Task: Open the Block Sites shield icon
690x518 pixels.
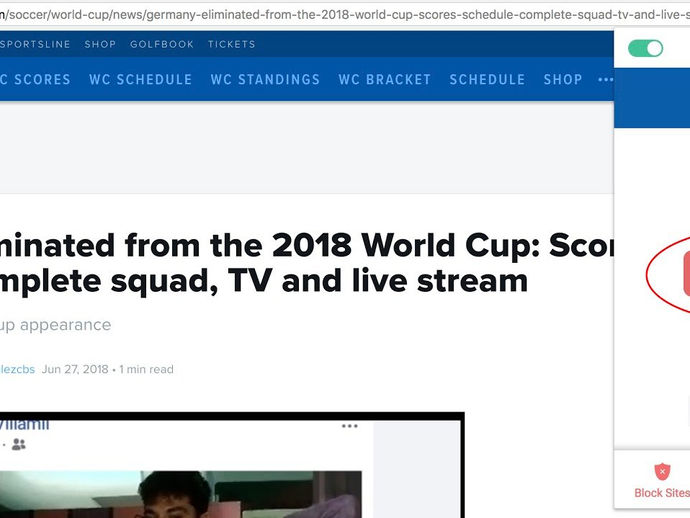Action: click(662, 471)
